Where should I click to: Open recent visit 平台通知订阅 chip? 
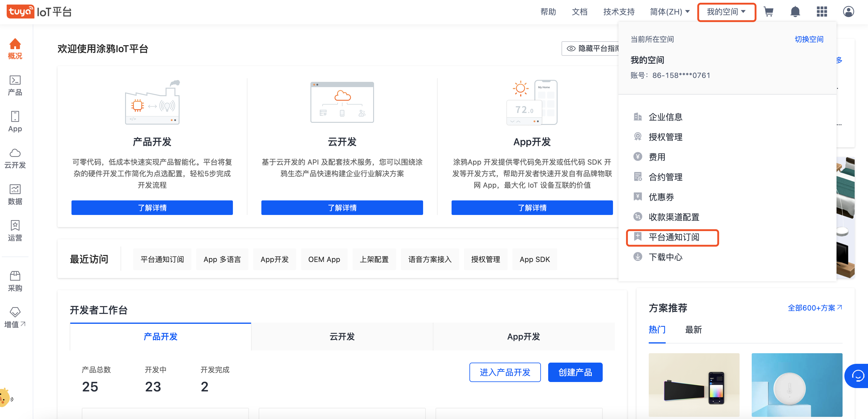point(162,259)
